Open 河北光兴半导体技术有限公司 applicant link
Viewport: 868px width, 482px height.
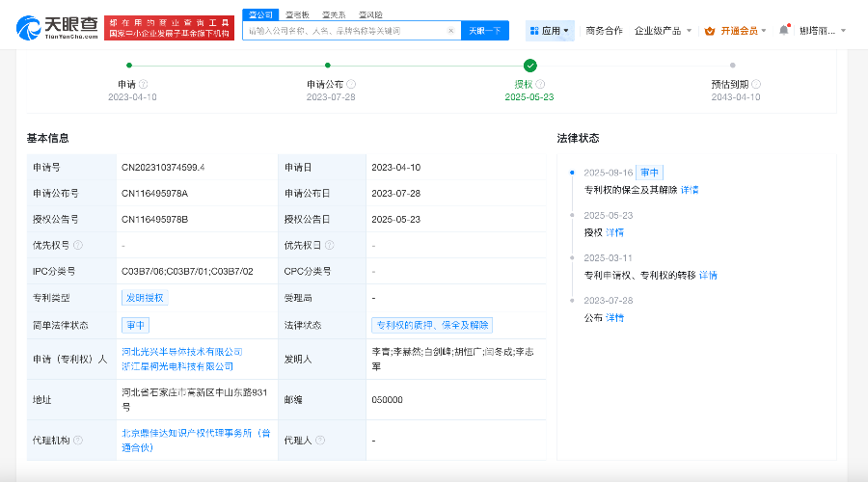(x=182, y=352)
